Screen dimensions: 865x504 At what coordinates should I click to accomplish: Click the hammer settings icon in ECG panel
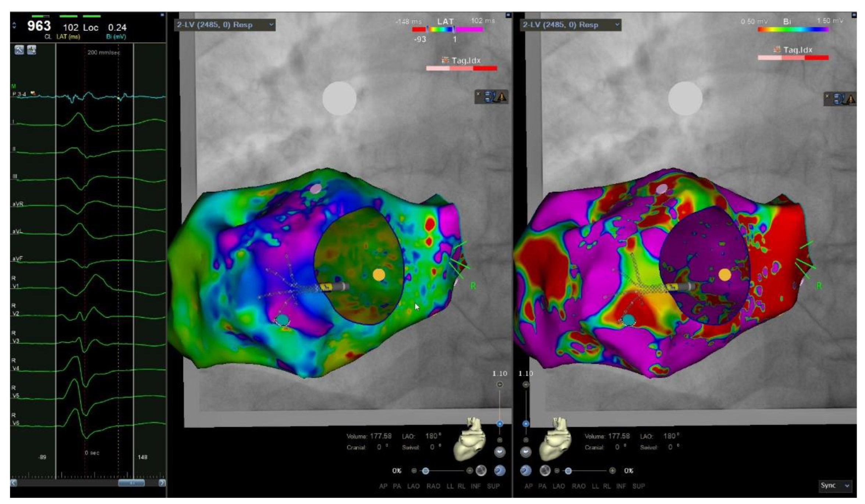click(19, 50)
